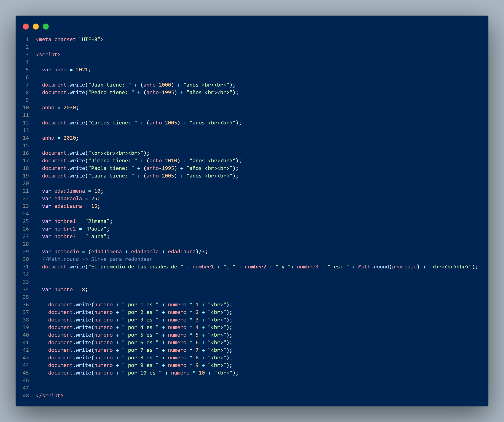
Task: Click the 'por 8 es' line
Action: pyautogui.click(x=140, y=357)
